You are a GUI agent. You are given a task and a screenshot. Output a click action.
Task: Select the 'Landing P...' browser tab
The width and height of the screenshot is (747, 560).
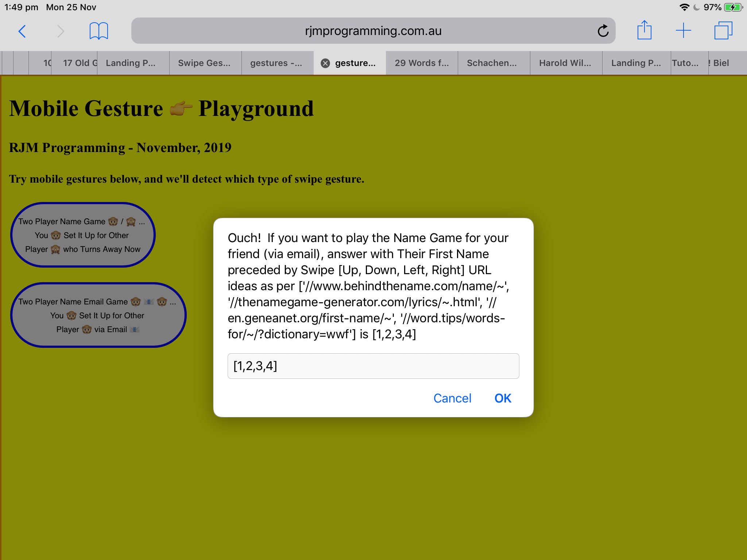coord(131,62)
